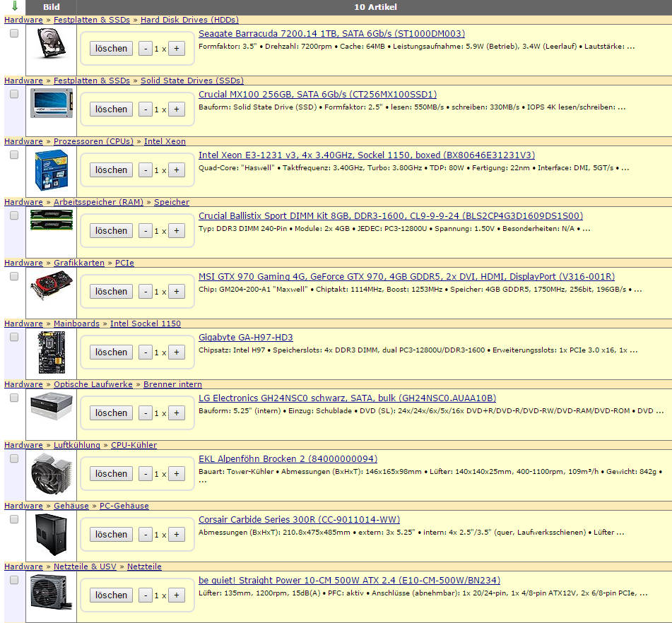
Task: Go to CPU-Kühler category breadcrumb
Action: (x=134, y=445)
